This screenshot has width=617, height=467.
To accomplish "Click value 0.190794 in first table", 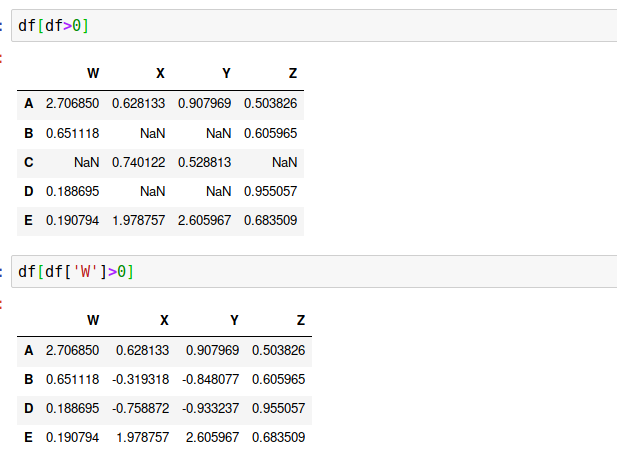I will click(x=72, y=220).
